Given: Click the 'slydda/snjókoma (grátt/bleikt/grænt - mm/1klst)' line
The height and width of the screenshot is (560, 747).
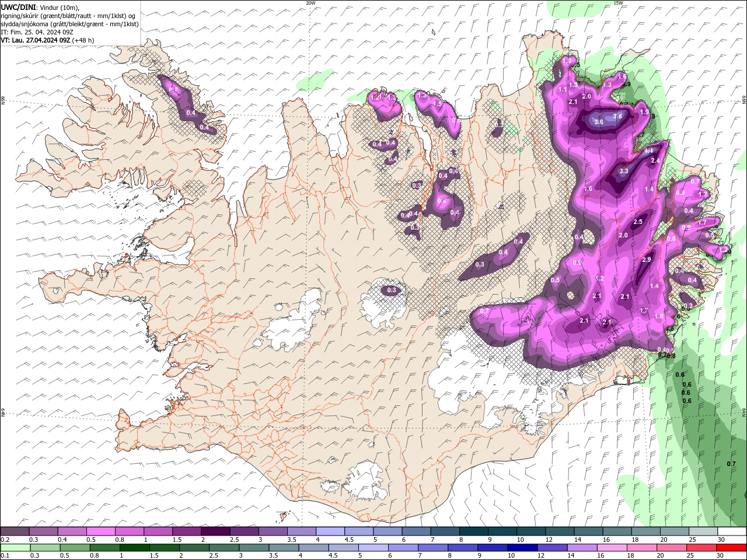Looking at the screenshot, I should (x=69, y=24).
